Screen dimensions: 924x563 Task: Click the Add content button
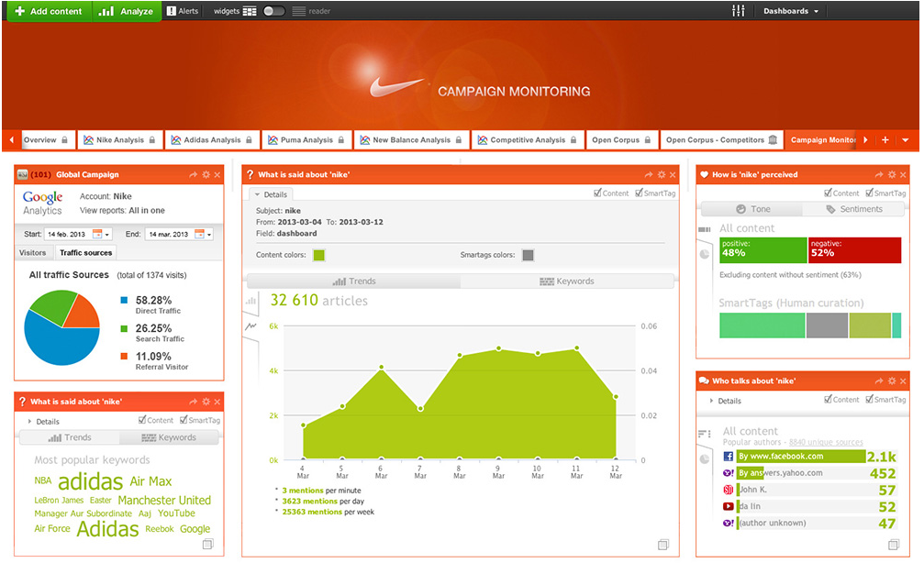point(50,11)
